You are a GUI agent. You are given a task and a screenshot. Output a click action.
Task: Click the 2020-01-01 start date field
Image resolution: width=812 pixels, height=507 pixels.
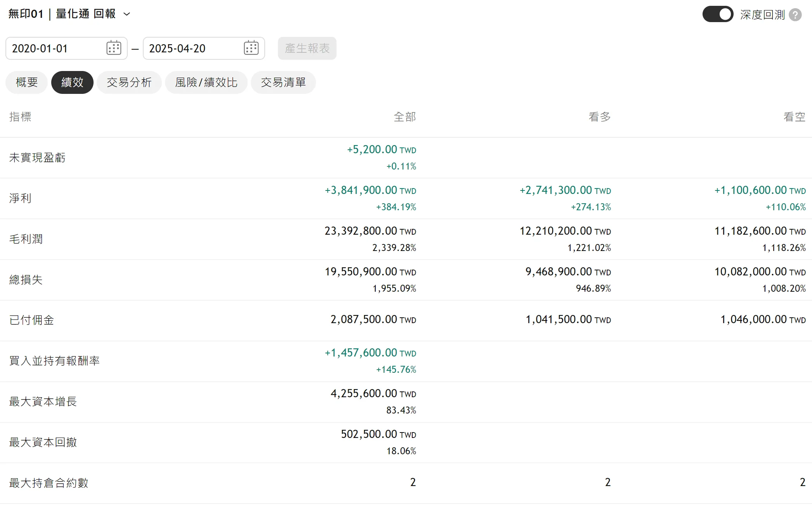click(x=66, y=48)
